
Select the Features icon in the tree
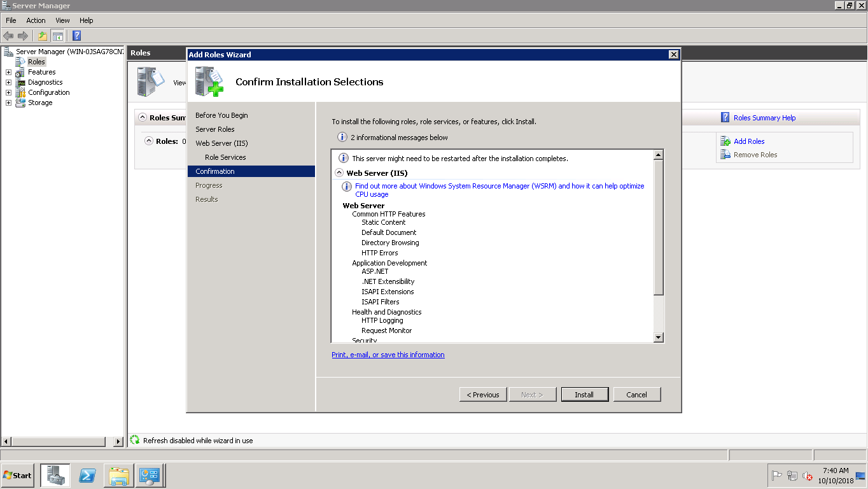coord(20,72)
